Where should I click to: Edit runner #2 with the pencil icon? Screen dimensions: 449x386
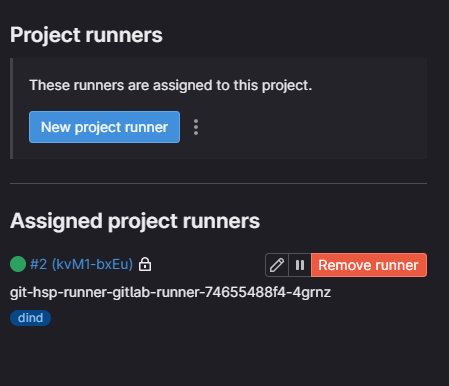(277, 265)
